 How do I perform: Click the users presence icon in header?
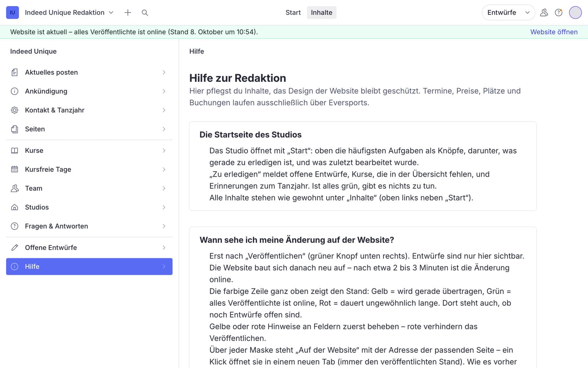544,13
